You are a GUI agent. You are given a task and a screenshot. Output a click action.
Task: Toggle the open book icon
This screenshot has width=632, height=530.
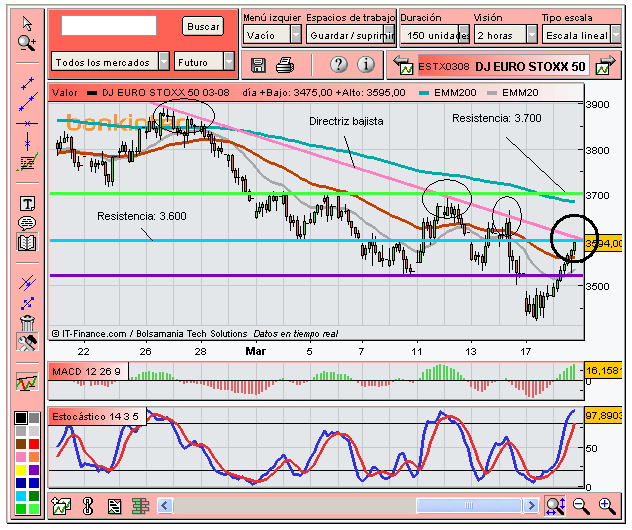click(x=27, y=243)
